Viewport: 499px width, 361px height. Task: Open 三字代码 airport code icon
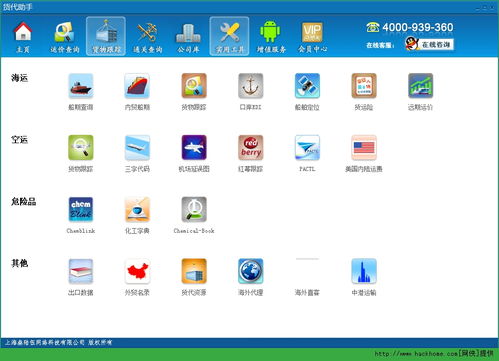point(137,147)
